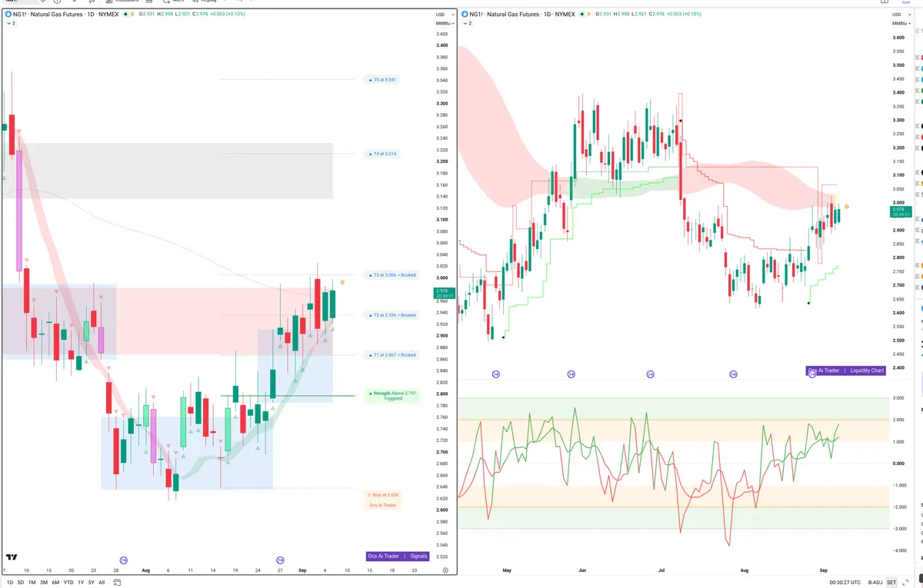Click the purple event marker near Sep in left chart
Screen dimensions: 923x588
[x=280, y=560]
